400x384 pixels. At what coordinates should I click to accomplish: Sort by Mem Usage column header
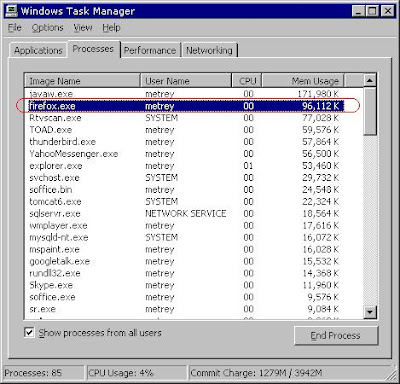point(303,81)
